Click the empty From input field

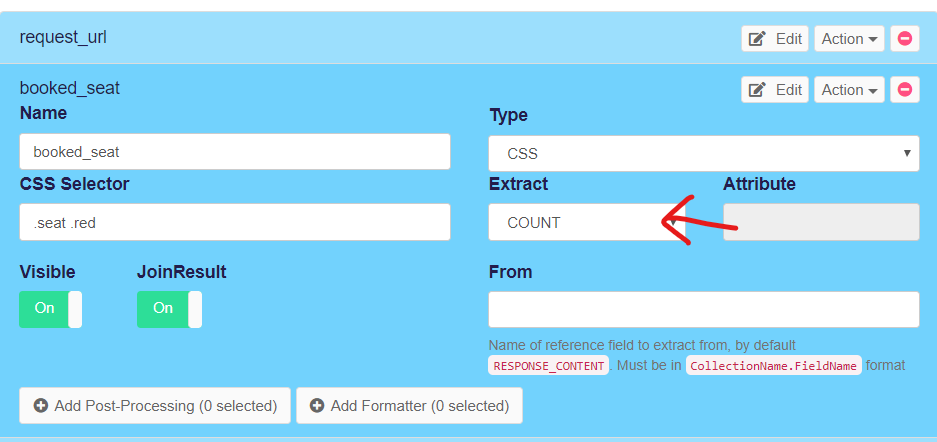(704, 309)
